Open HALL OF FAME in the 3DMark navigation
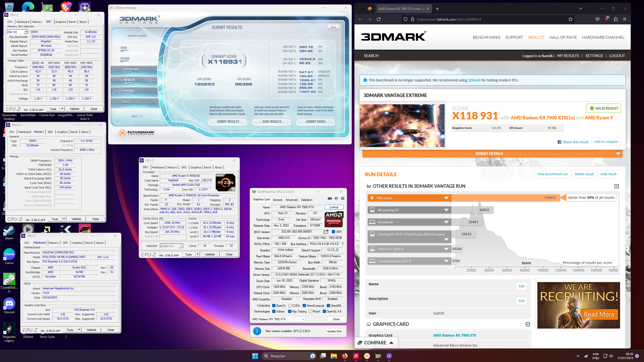The height and width of the screenshot is (362, 644). point(563,37)
